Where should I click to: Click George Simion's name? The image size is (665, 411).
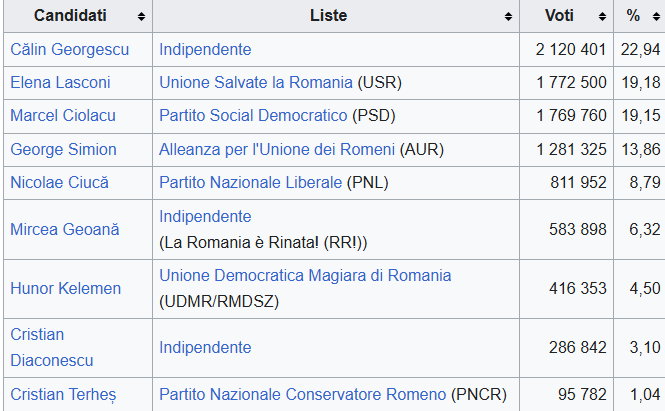(63, 149)
